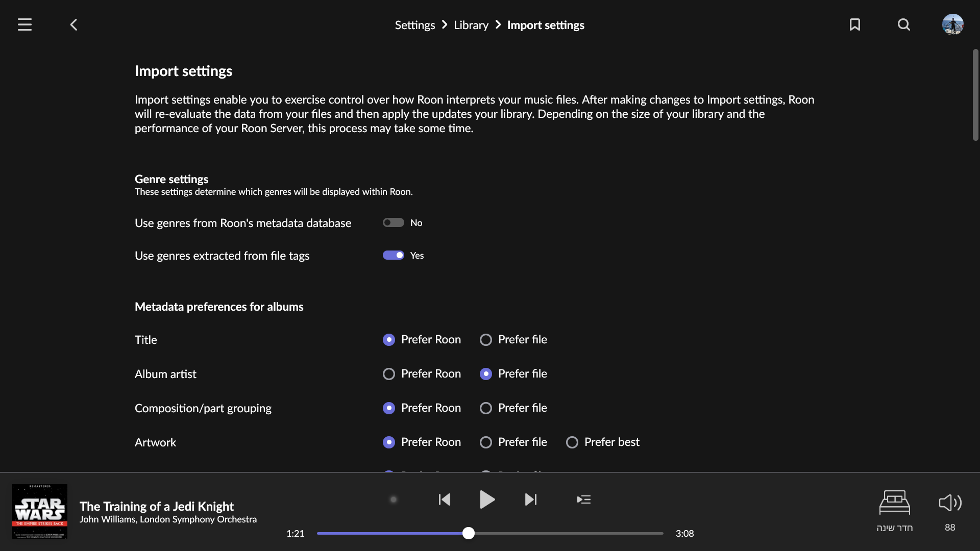Open the user profile avatar
980x551 pixels.
tap(953, 24)
